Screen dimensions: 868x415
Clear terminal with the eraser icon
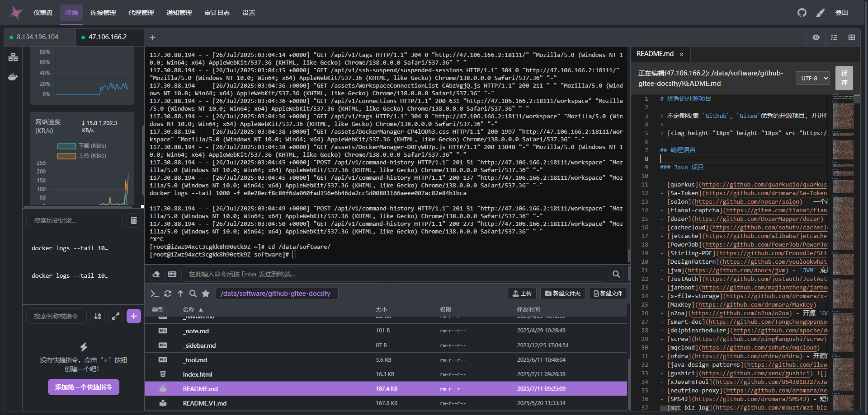pos(156,274)
